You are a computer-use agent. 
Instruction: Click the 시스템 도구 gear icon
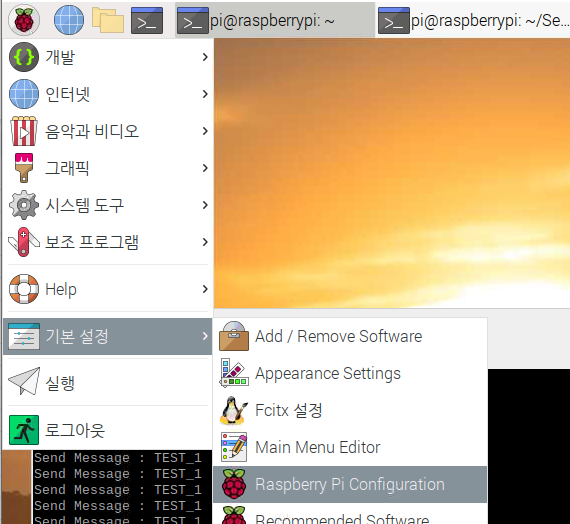[24, 205]
